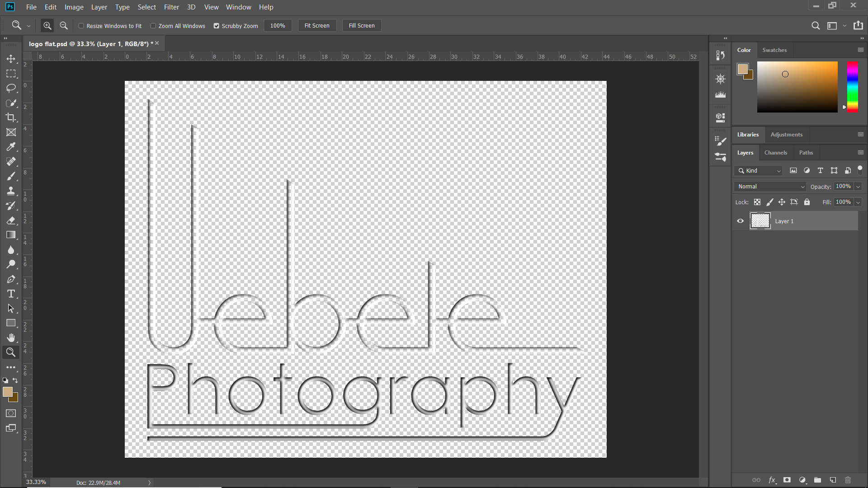Open the Normal blend mode dropdown

(771, 187)
